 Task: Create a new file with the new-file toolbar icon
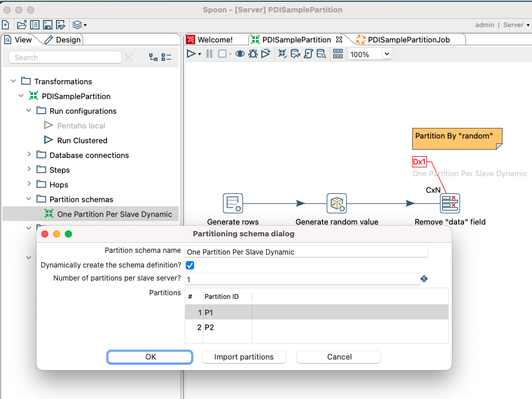tap(6, 25)
